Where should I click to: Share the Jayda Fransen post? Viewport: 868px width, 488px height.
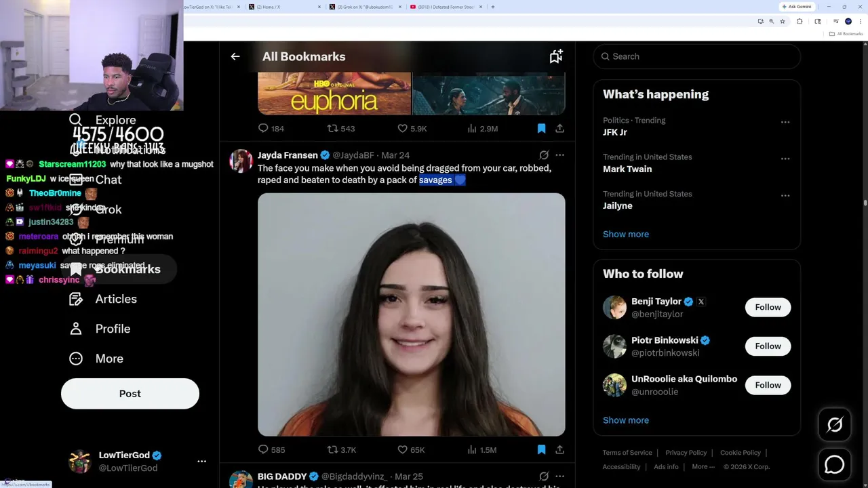[x=559, y=449]
